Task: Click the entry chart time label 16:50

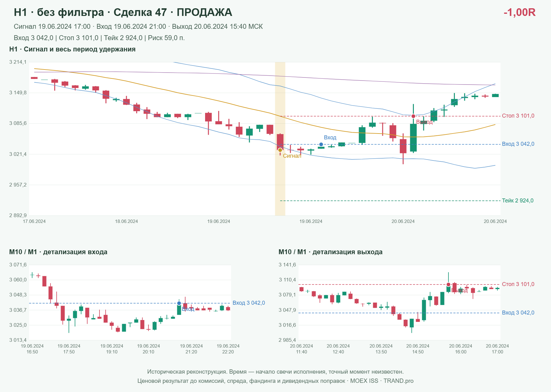Action: (x=32, y=352)
